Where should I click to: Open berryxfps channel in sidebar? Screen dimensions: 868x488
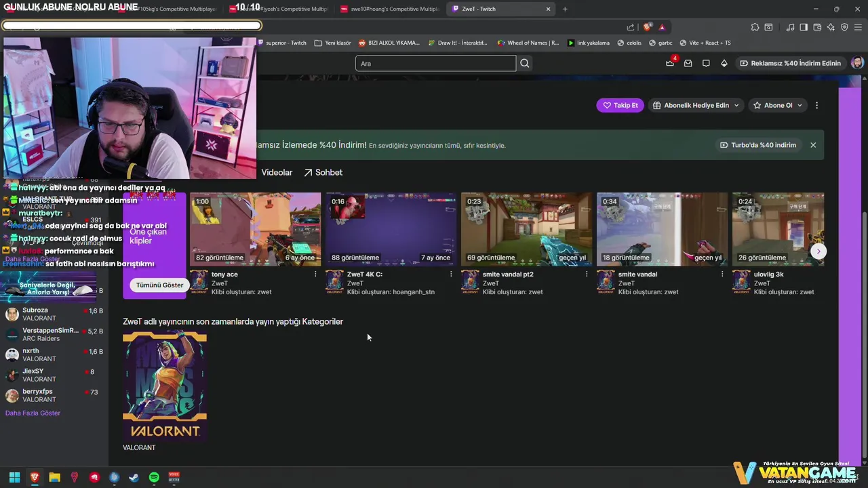pyautogui.click(x=54, y=395)
